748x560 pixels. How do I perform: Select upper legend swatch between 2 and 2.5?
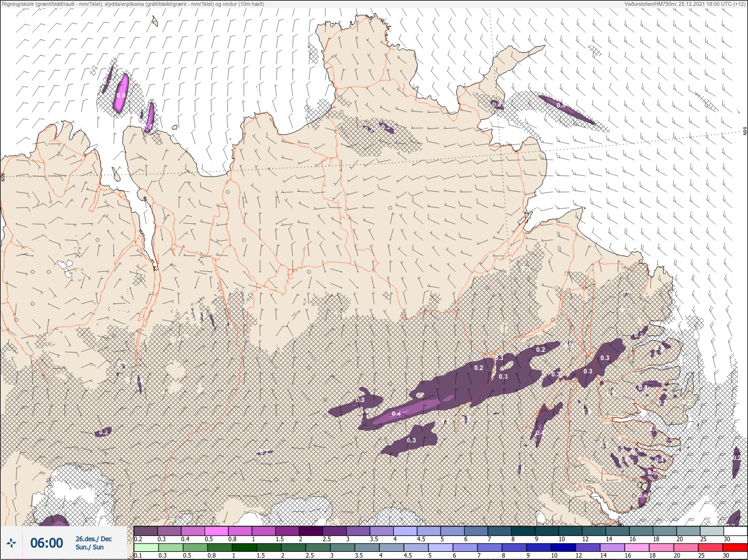click(311, 531)
